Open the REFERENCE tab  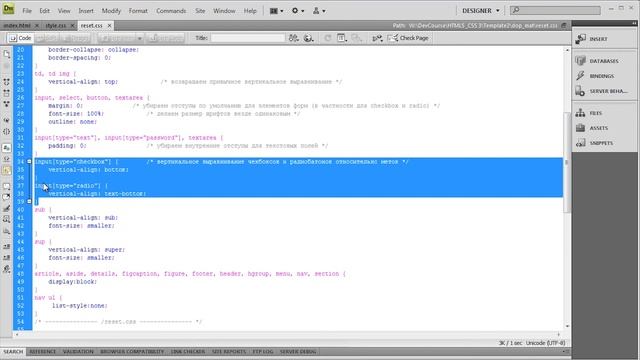pos(42,351)
